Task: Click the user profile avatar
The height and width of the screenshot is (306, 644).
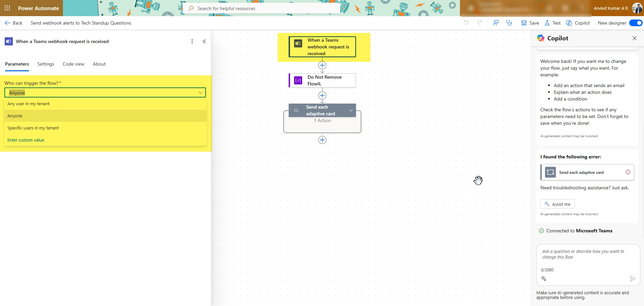Action: pyautogui.click(x=637, y=8)
